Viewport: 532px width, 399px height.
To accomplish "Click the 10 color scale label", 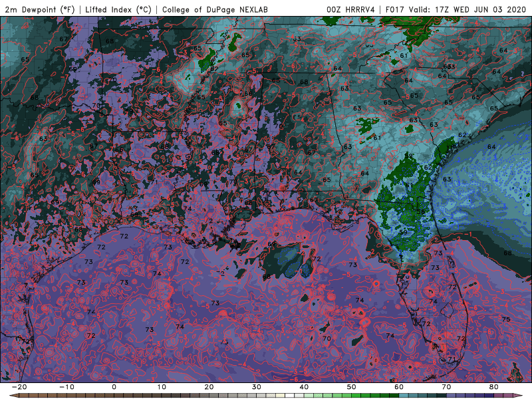I will tap(162, 387).
